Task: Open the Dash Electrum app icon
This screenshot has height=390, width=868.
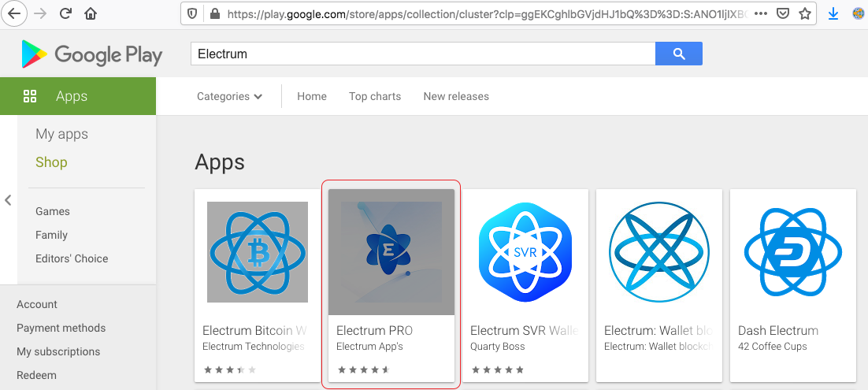Action: [x=793, y=252]
